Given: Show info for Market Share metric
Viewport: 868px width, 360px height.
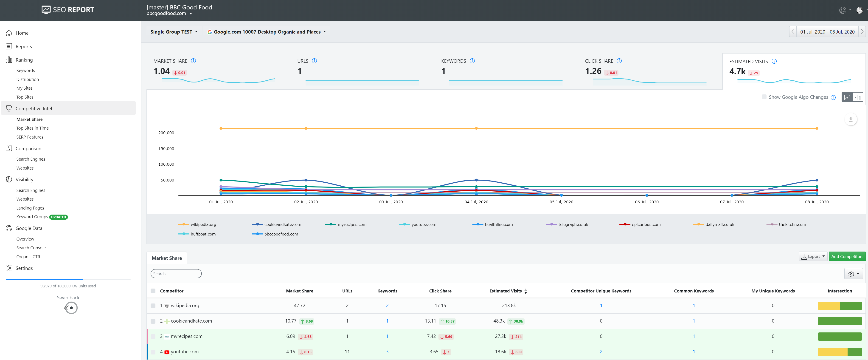Looking at the screenshot, I should [194, 61].
